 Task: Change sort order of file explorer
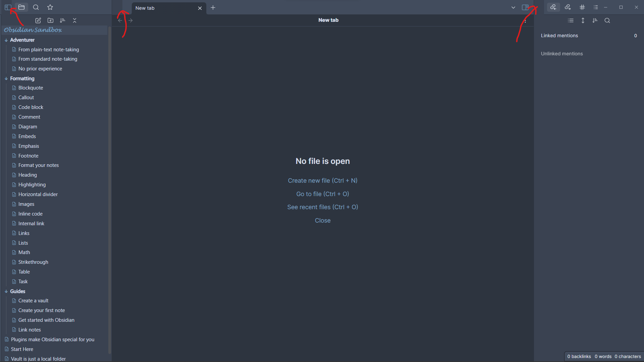click(62, 20)
